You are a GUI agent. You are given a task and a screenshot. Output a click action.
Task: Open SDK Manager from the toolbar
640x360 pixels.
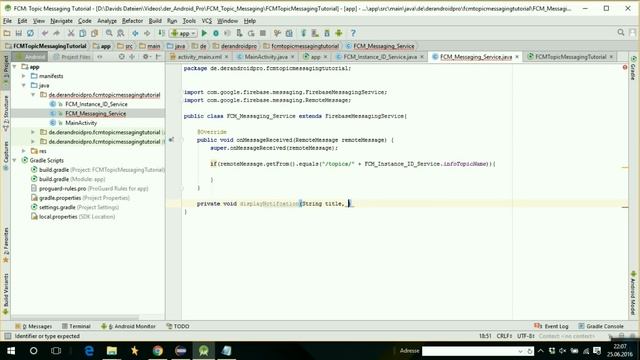(327, 33)
